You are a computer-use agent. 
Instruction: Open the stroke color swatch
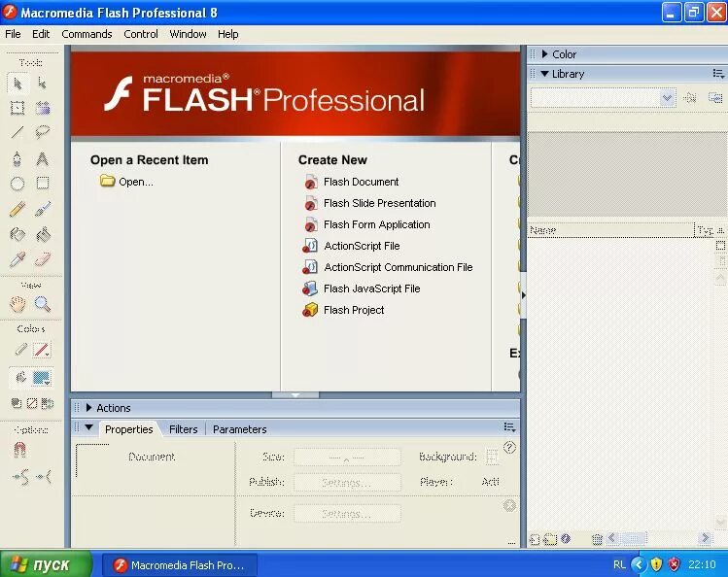coord(42,351)
